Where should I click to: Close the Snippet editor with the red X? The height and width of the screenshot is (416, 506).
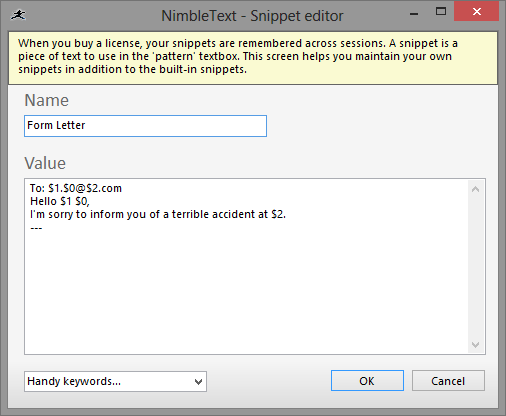[477, 12]
